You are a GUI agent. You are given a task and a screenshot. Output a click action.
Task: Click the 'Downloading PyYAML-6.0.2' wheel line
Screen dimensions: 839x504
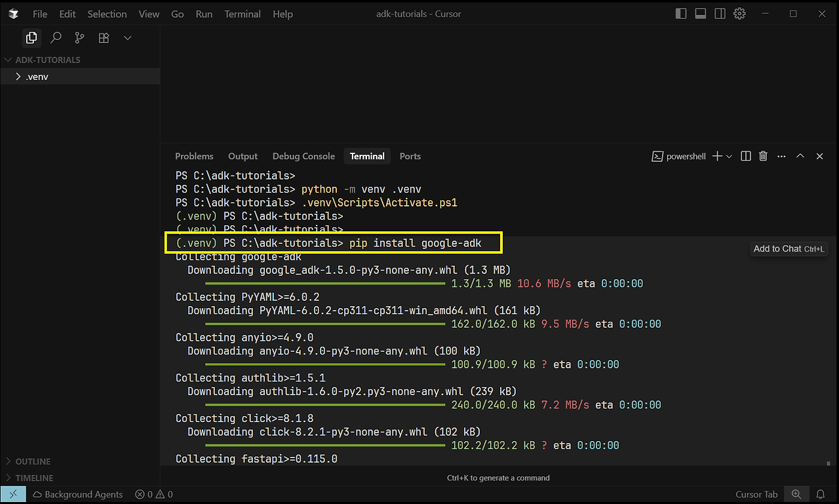364,311
